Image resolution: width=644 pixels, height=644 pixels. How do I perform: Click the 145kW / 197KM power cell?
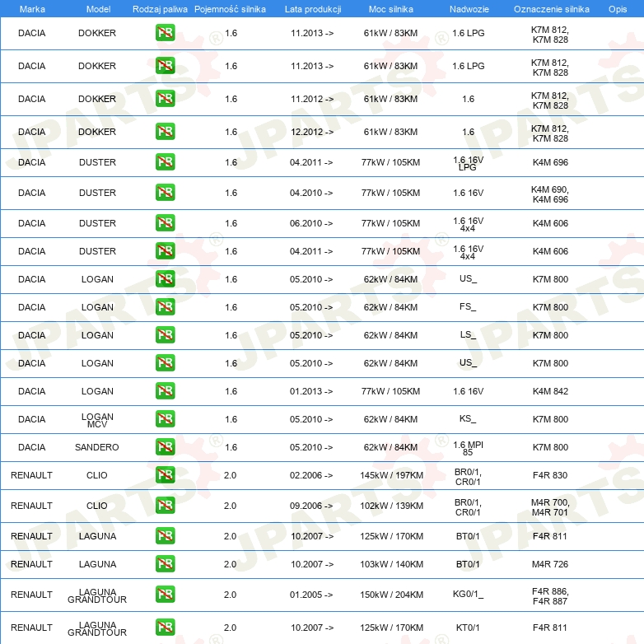click(391, 475)
